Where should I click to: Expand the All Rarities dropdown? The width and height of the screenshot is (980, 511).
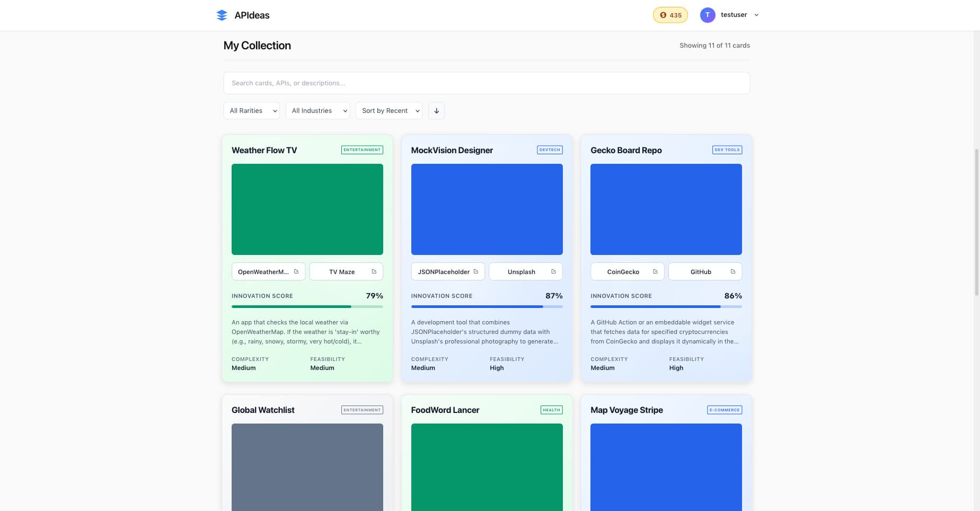252,111
